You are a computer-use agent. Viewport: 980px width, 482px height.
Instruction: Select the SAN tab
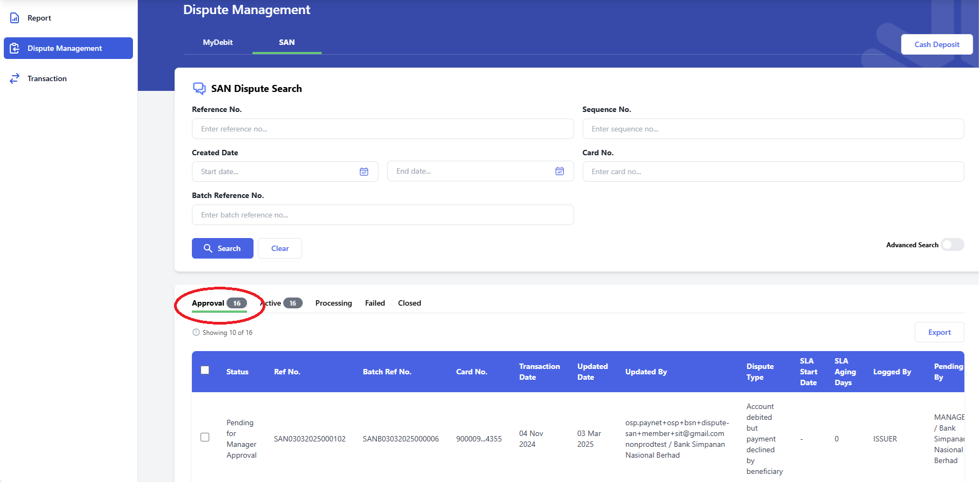click(286, 42)
